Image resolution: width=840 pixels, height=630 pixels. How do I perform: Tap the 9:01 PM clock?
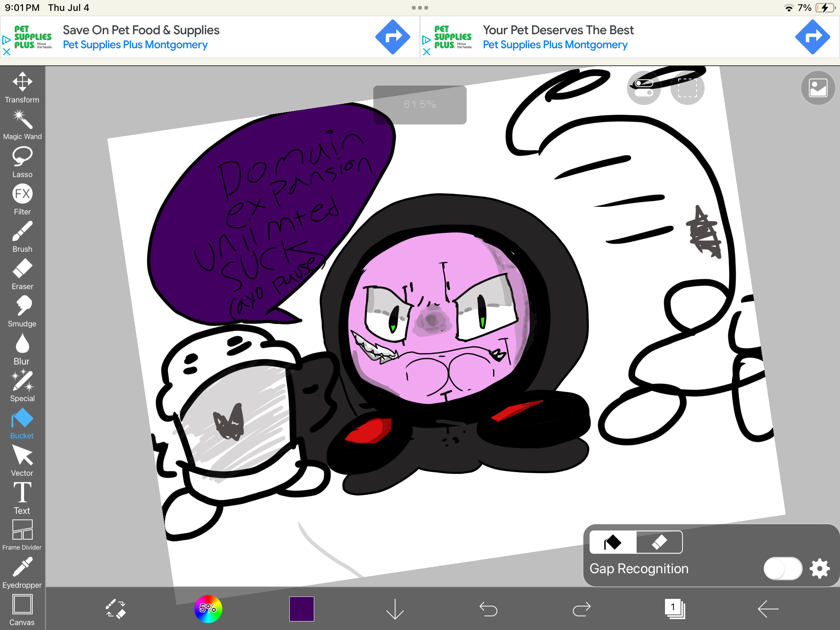click(x=22, y=8)
